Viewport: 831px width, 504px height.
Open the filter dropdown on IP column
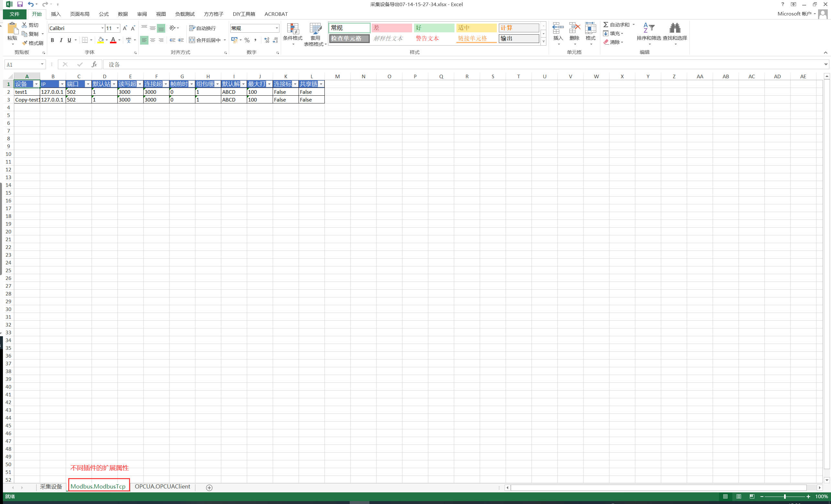[62, 84]
